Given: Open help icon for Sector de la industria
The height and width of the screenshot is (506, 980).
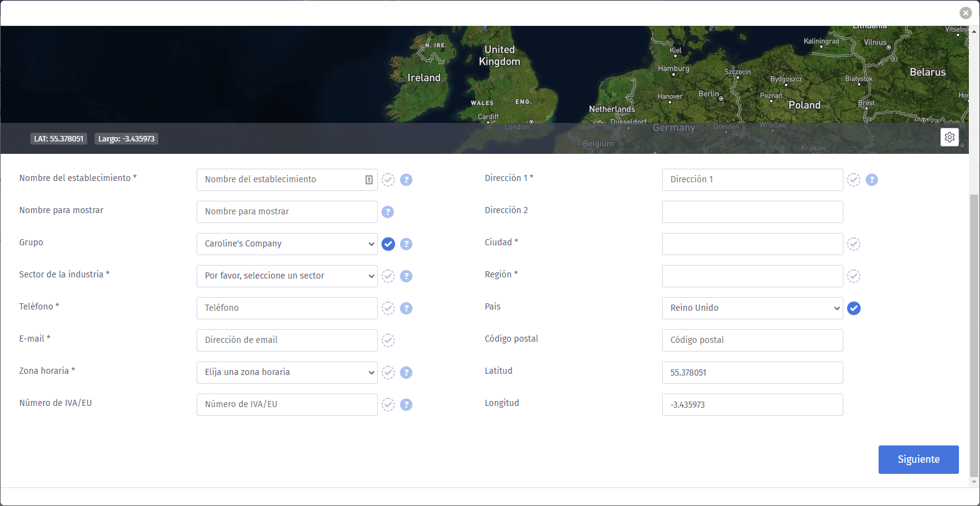Looking at the screenshot, I should tap(406, 276).
